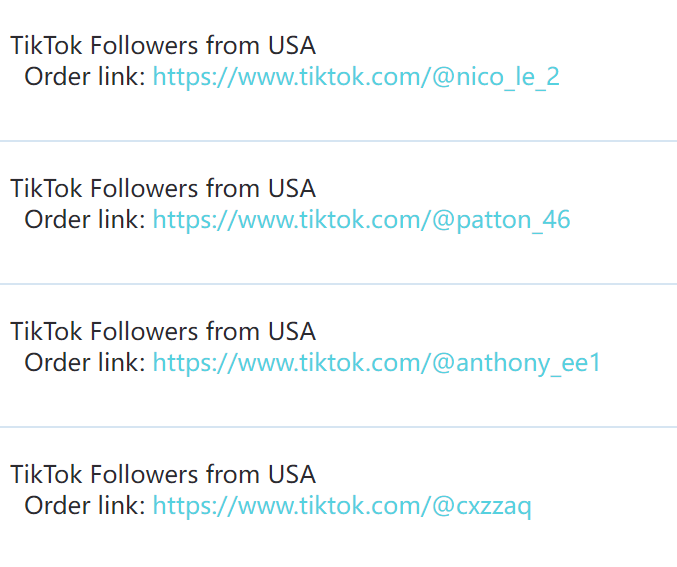The height and width of the screenshot is (567, 677).
Task: Click the service title above the cxzzaq link
Action: coord(163,474)
